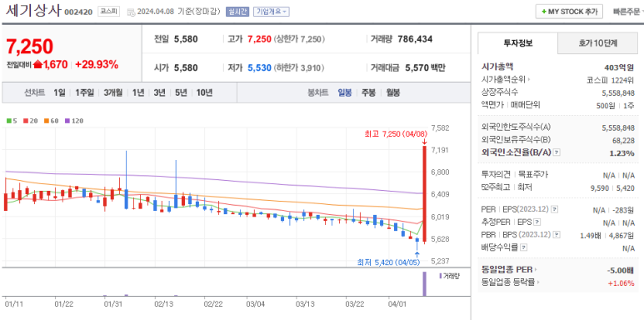Click arrow beside 동일업종 PER

pyautogui.click(x=536, y=270)
